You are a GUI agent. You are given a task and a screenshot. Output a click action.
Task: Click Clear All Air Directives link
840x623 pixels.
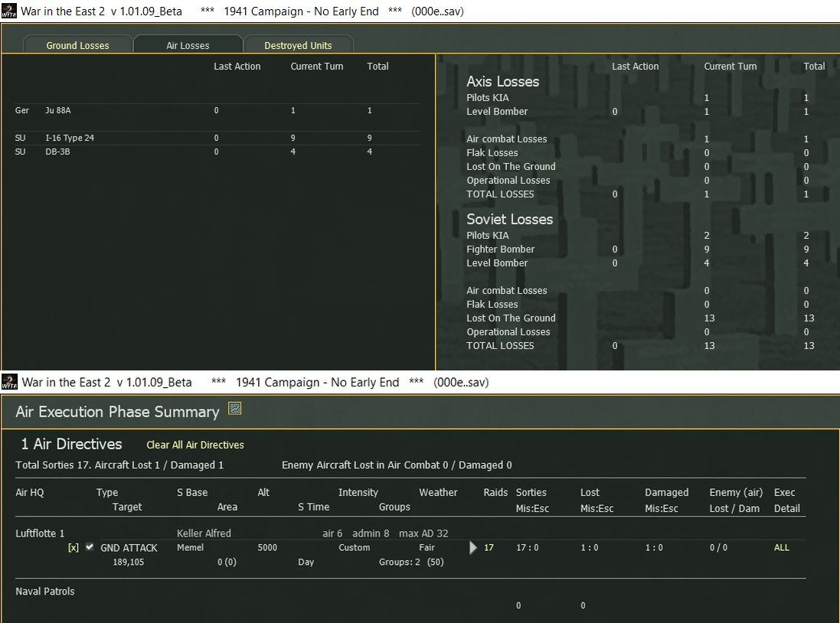click(195, 445)
